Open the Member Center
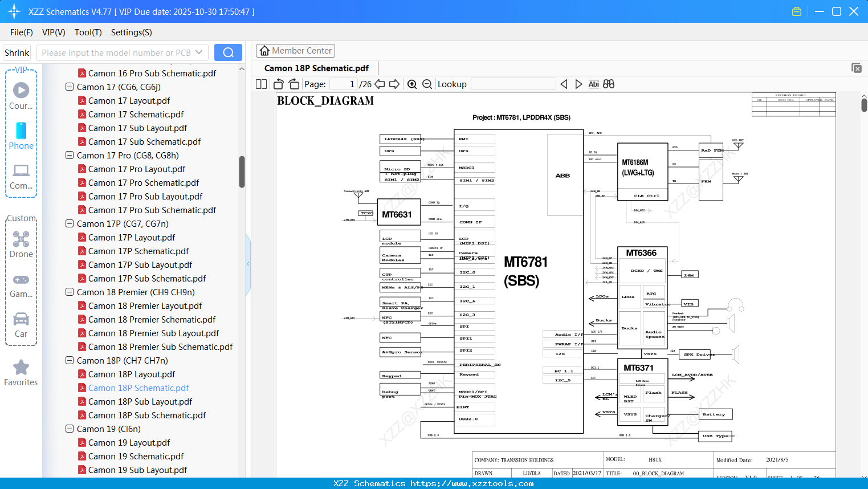This screenshot has height=489, width=868. (x=295, y=50)
